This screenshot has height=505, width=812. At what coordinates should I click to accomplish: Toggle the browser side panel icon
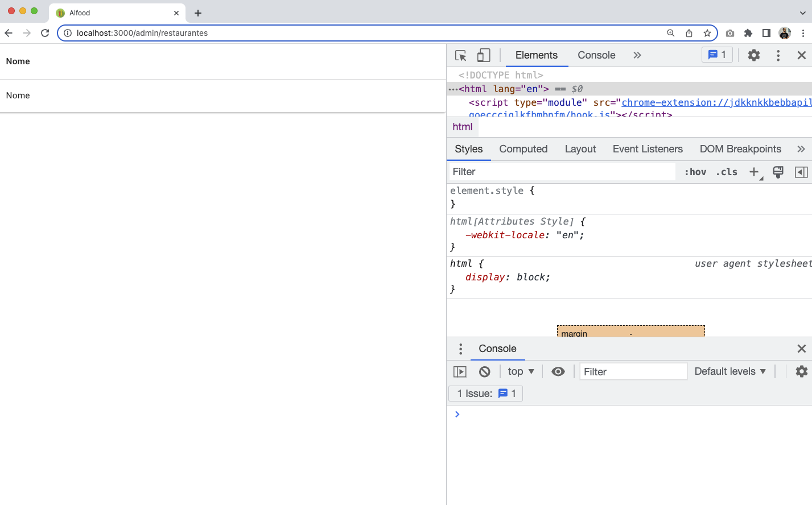(x=766, y=33)
